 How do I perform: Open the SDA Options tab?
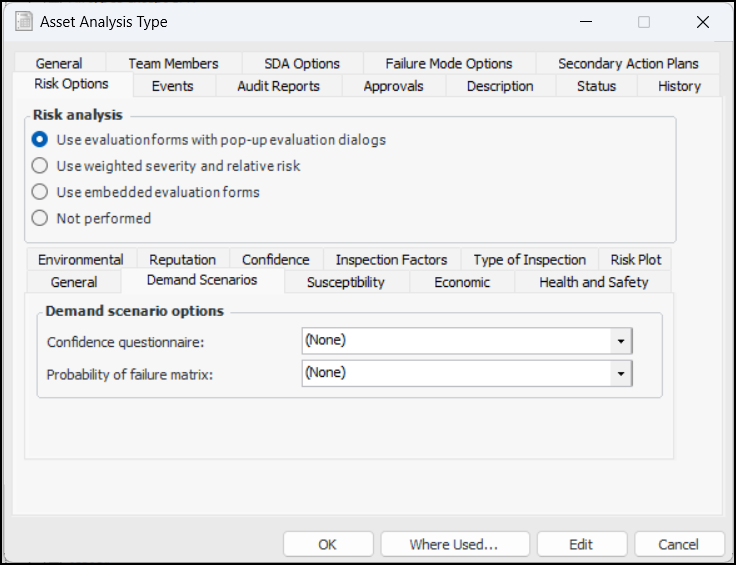click(302, 63)
